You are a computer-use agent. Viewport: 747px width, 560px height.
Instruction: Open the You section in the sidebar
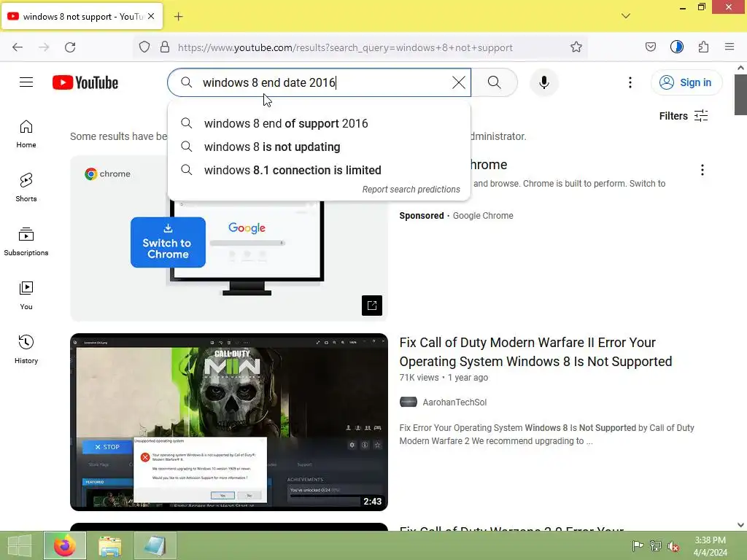point(26,296)
